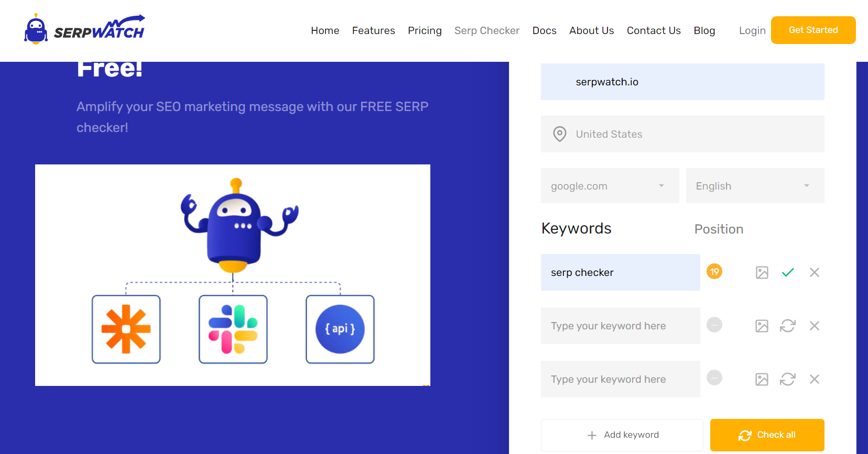868x454 pixels.
Task: Select Serp Checker in navigation
Action: pyautogui.click(x=487, y=30)
